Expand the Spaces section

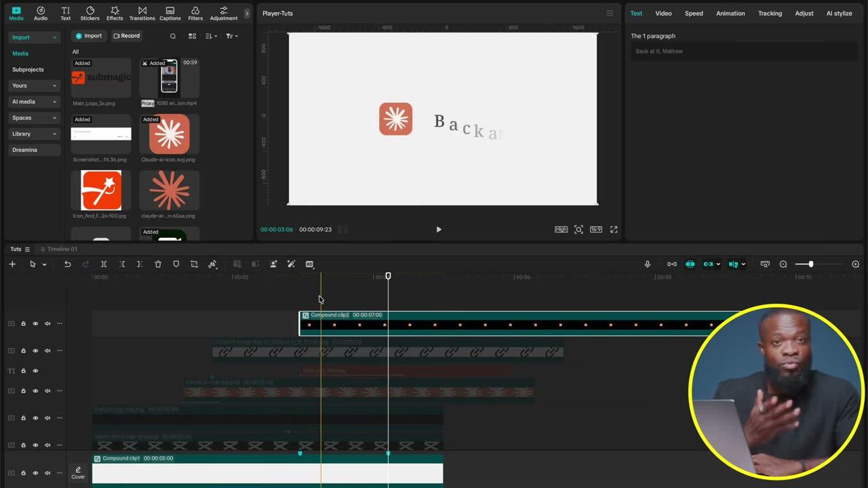coord(34,118)
